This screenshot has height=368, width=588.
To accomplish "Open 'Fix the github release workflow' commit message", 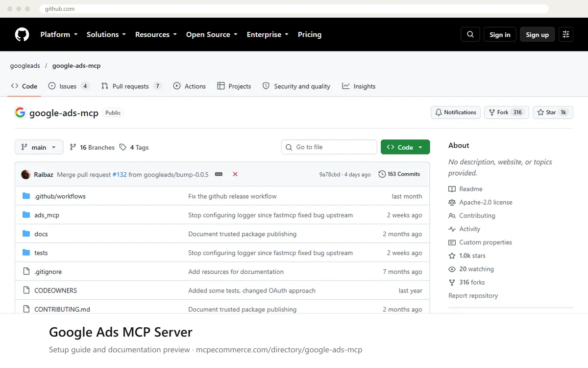I will [x=232, y=196].
